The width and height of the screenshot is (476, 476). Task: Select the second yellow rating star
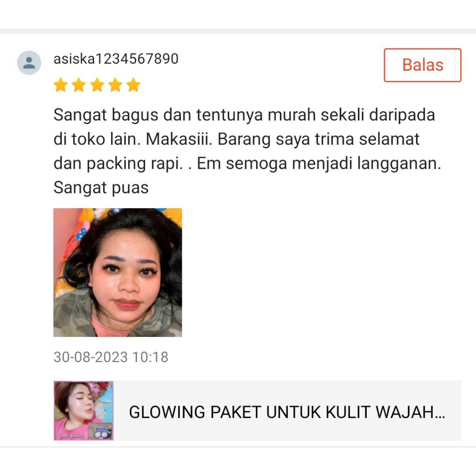click(x=79, y=85)
